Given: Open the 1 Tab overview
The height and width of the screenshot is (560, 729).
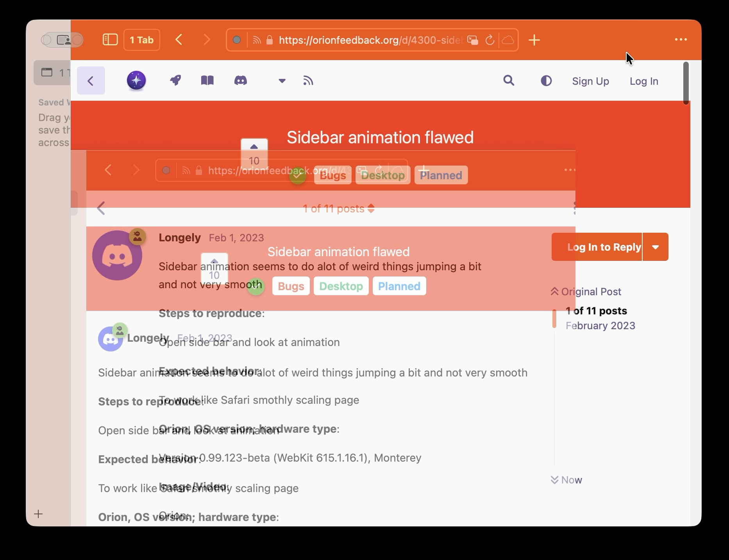Looking at the screenshot, I should point(142,40).
